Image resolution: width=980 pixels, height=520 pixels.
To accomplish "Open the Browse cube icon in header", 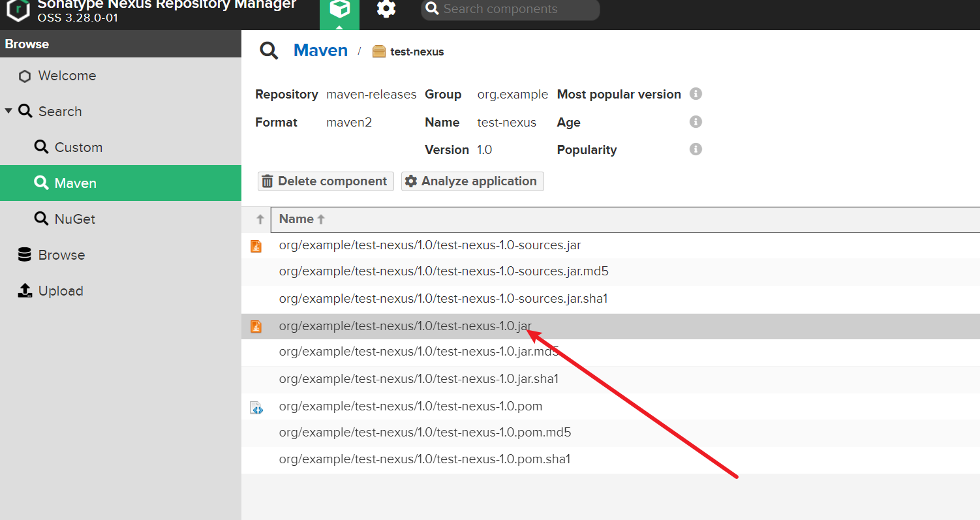I will [339, 10].
